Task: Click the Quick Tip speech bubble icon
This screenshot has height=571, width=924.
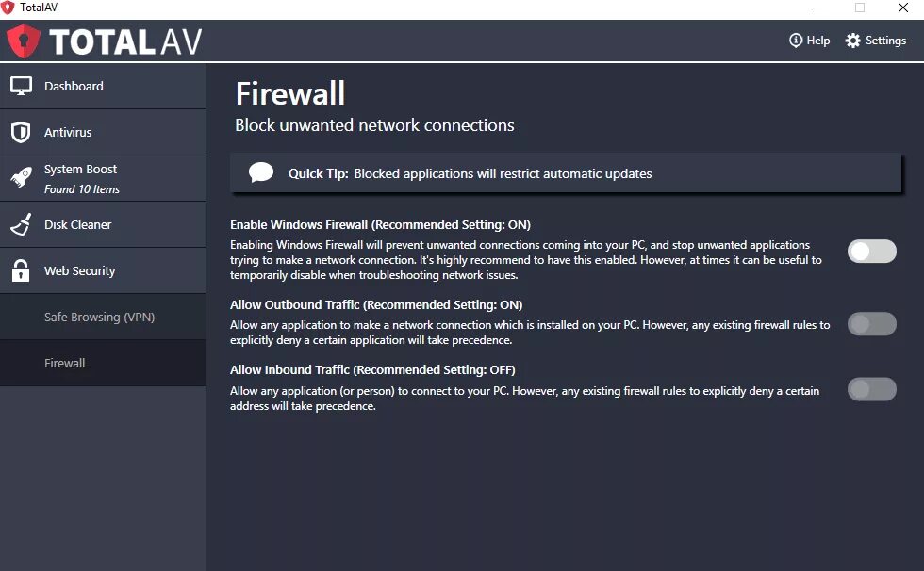Action: pos(261,172)
